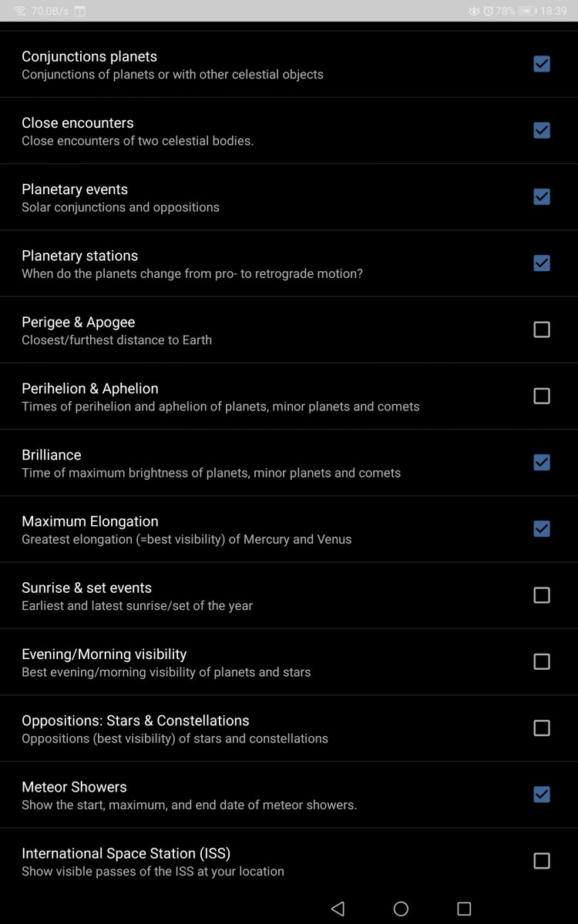
Task: Check the Perihelion & Aphelion checkbox
Action: click(x=542, y=396)
